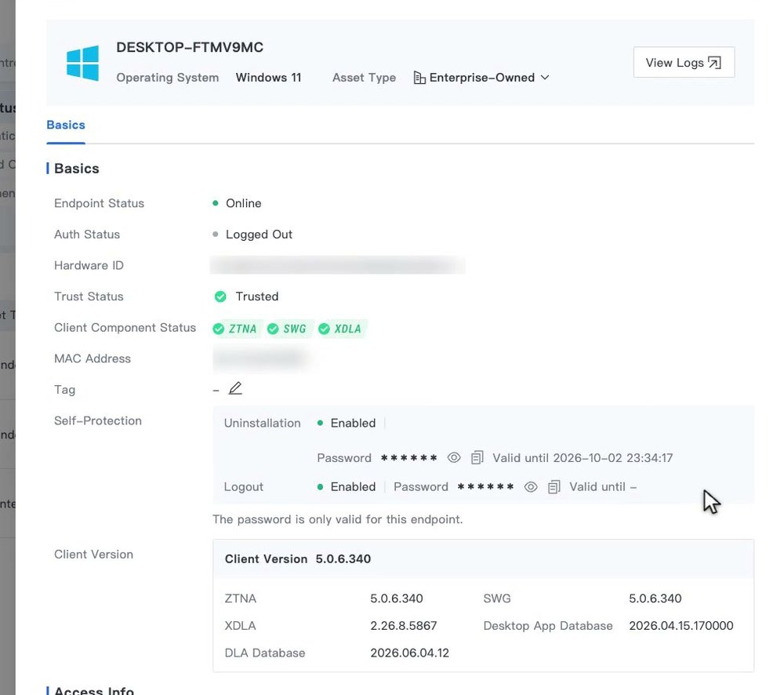Screen dimensions: 784x695
Task: Click the blurred MAC Address value
Action: coord(260,358)
